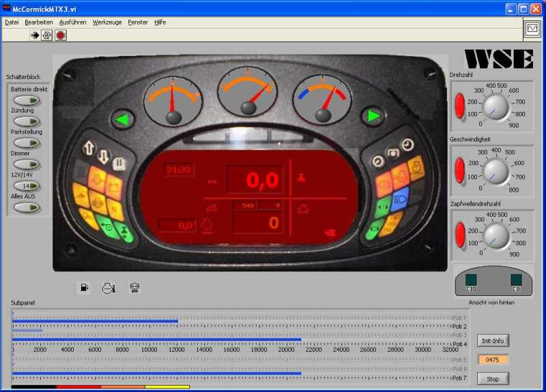The width and height of the screenshot is (546, 392).
Task: Click the Zapfwellendrehzahl rotary knob
Action: click(496, 237)
